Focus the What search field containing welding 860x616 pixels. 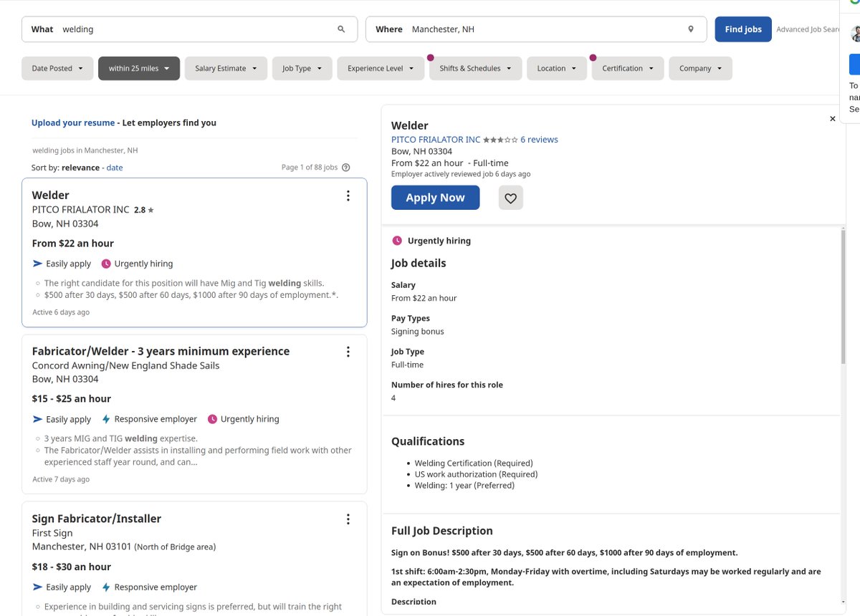[x=189, y=29]
